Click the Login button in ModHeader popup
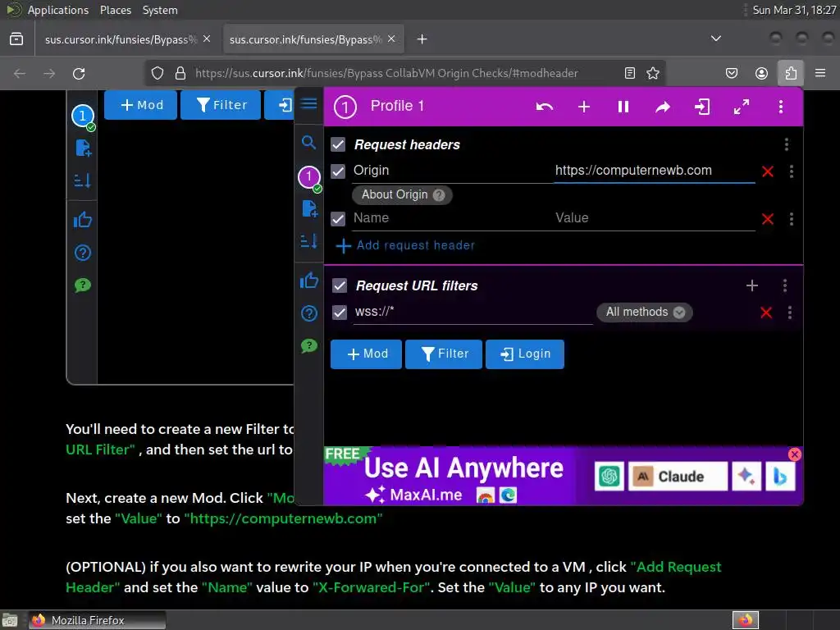The image size is (840, 630). pos(524,354)
